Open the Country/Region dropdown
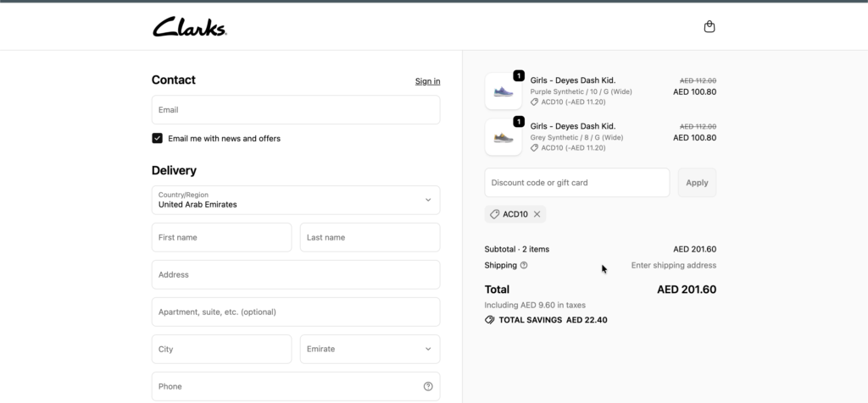This screenshot has width=868, height=403. click(x=296, y=200)
